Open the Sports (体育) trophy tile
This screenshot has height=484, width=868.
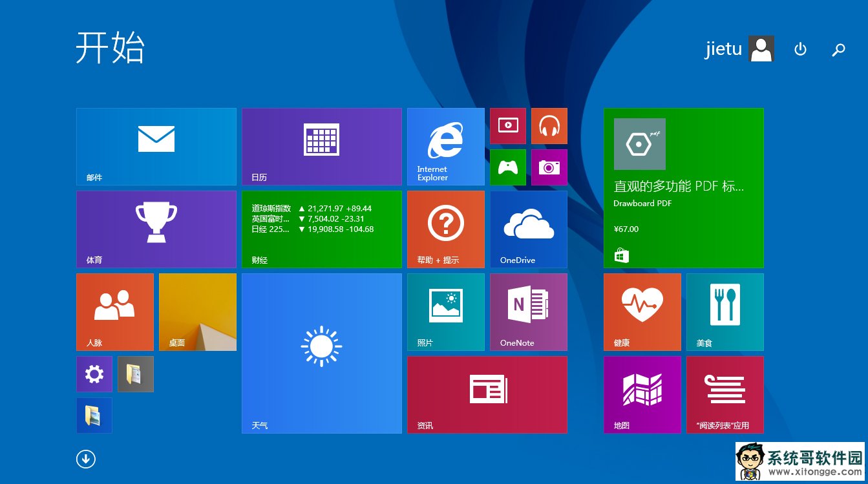point(156,229)
